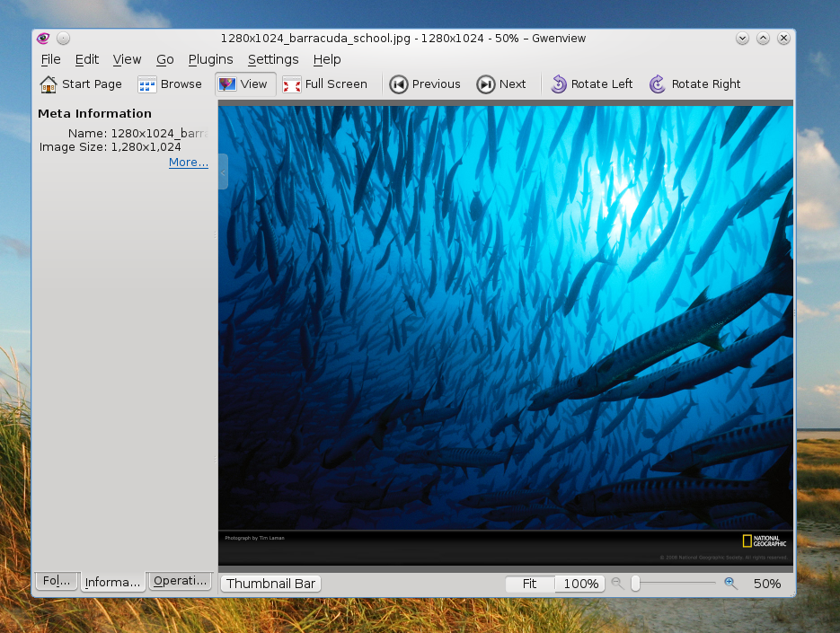Screen dimensions: 840x633
Task: Open the window menu eye icon
Action: pyautogui.click(x=43, y=38)
